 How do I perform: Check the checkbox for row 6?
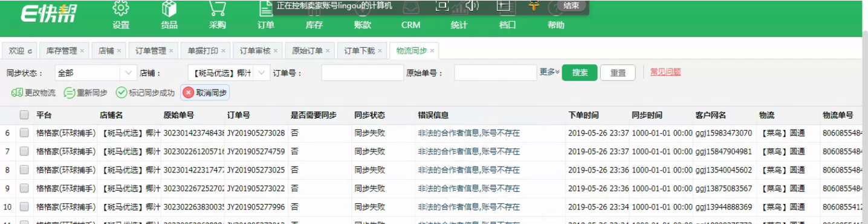click(x=24, y=133)
